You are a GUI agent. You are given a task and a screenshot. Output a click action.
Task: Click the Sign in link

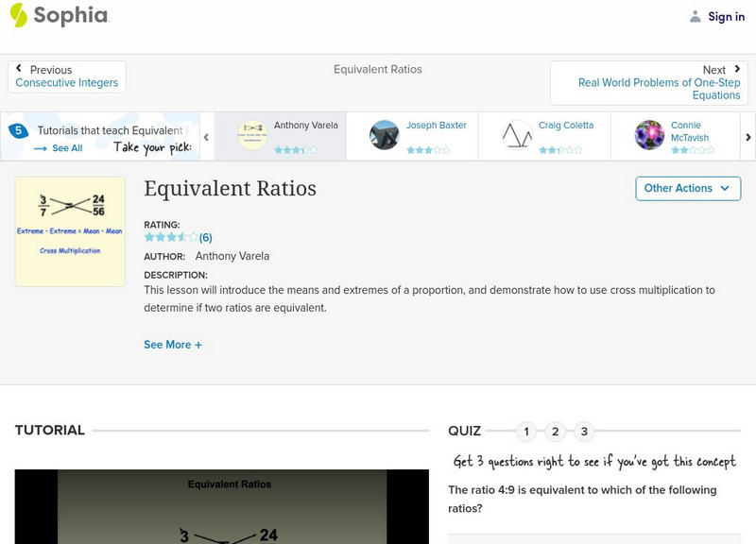click(x=726, y=16)
